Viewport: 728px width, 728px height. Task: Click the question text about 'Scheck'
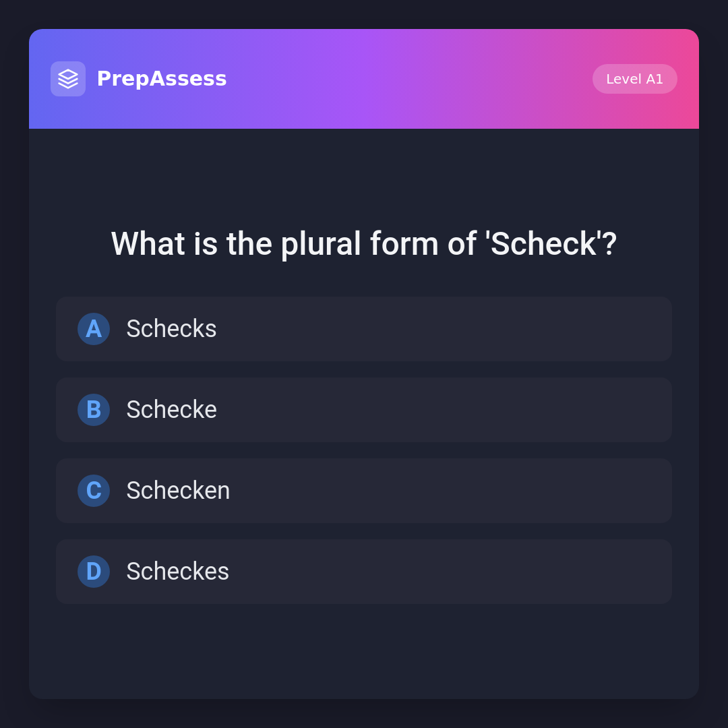click(x=364, y=244)
